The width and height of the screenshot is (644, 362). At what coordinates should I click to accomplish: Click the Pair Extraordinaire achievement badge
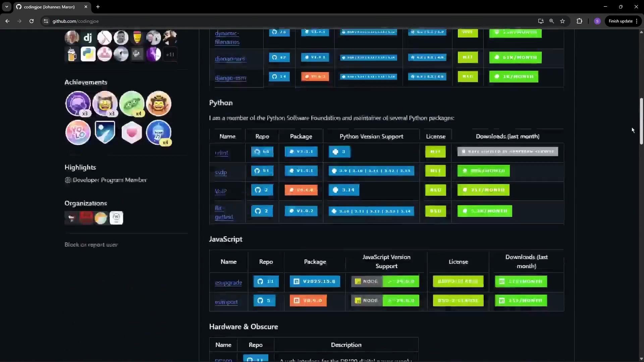coord(131,104)
